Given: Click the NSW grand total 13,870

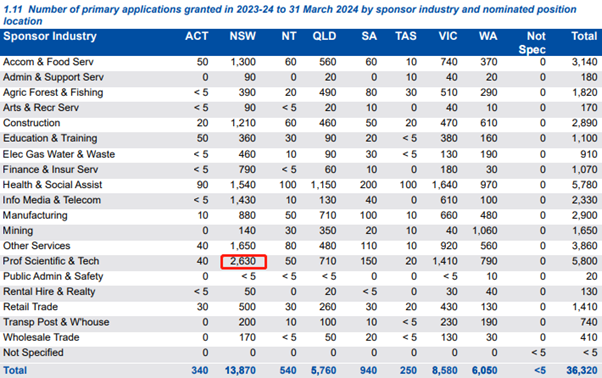Looking at the screenshot, I should pos(240,371).
